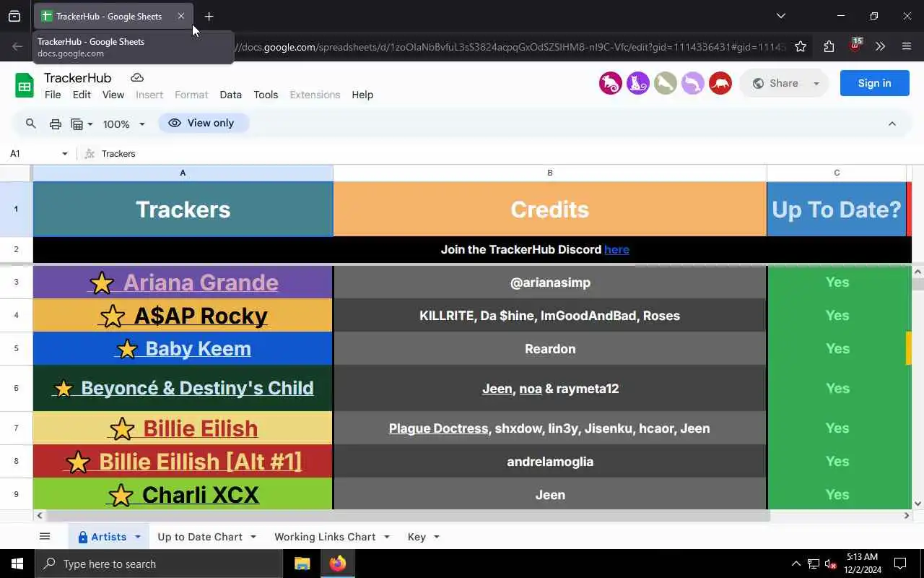Open the Firefox tab view icon
The height and width of the screenshot is (578, 924).
14,16
